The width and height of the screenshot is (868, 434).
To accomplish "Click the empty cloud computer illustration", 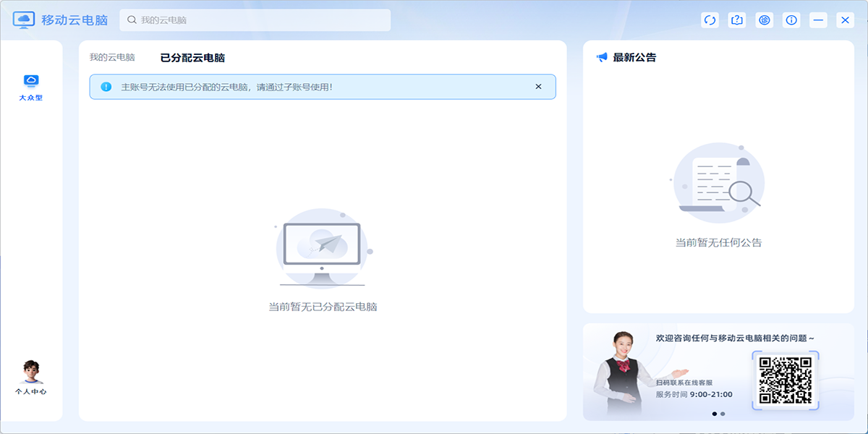I will [323, 247].
